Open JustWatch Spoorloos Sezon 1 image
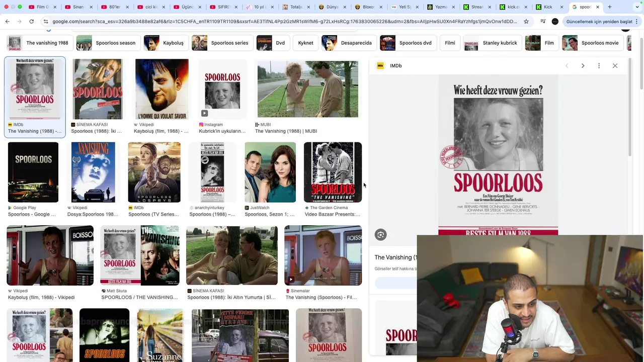The image size is (644, 362). tap(270, 172)
